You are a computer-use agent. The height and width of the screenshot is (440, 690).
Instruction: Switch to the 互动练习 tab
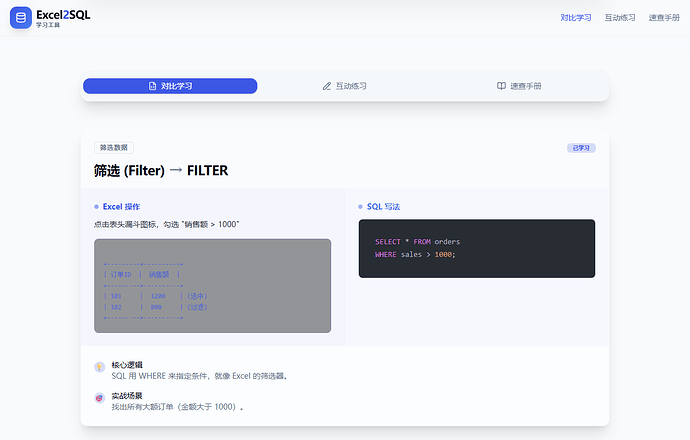point(345,86)
